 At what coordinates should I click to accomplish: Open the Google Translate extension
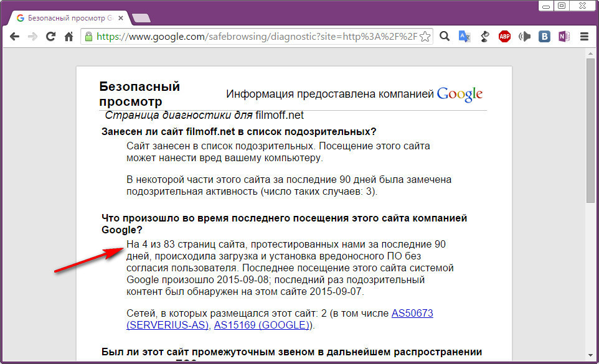tap(465, 37)
